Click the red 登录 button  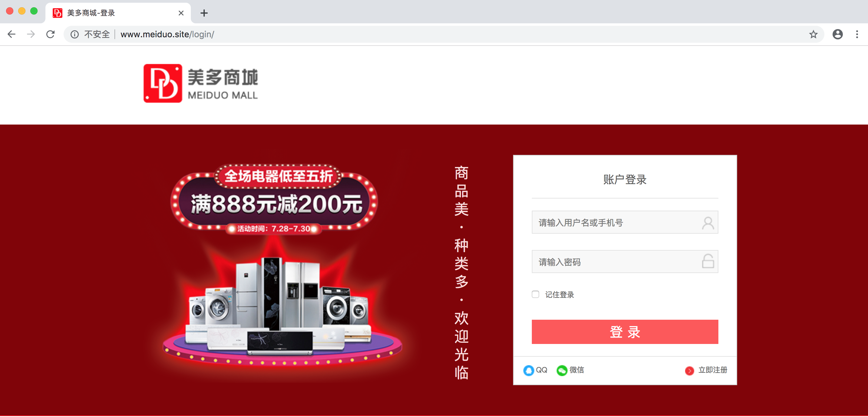[x=625, y=332]
